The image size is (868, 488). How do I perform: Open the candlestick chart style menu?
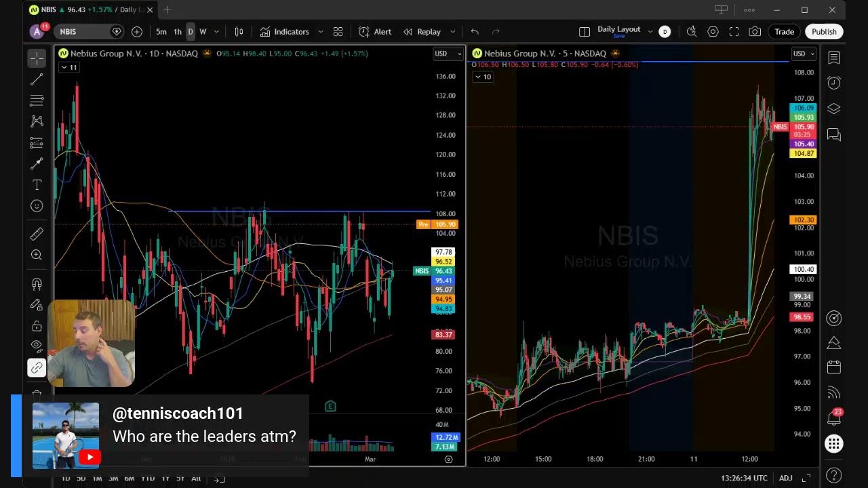coord(239,32)
